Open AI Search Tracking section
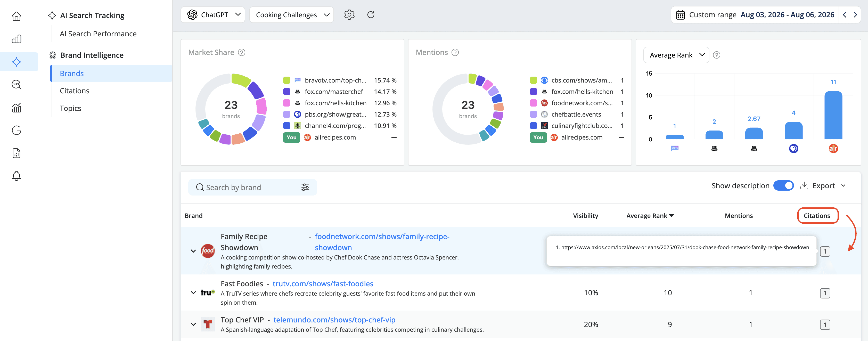This screenshot has width=868, height=341. tap(92, 15)
